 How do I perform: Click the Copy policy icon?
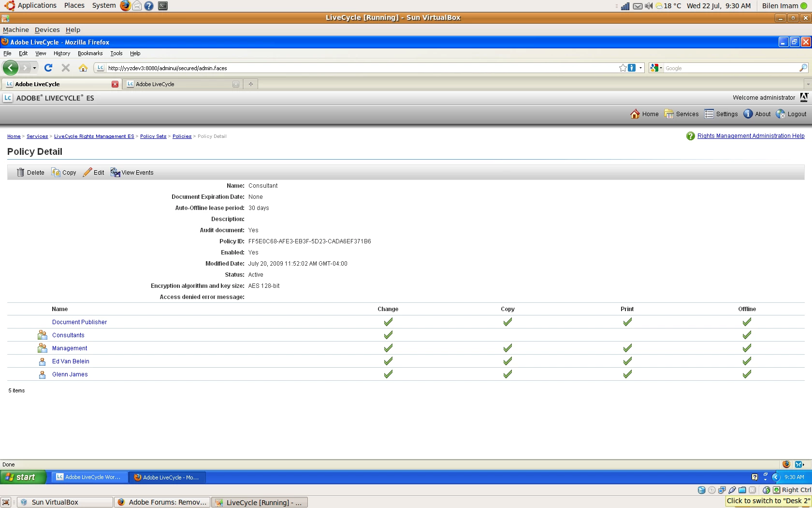coord(56,172)
